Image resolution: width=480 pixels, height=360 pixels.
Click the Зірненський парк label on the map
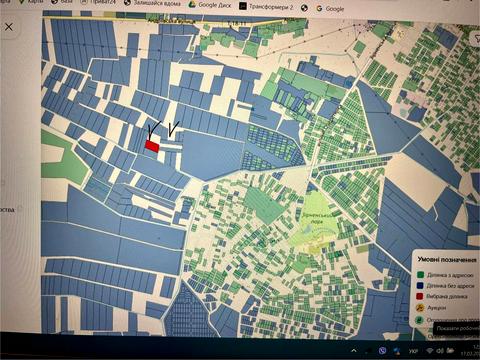[317, 218]
